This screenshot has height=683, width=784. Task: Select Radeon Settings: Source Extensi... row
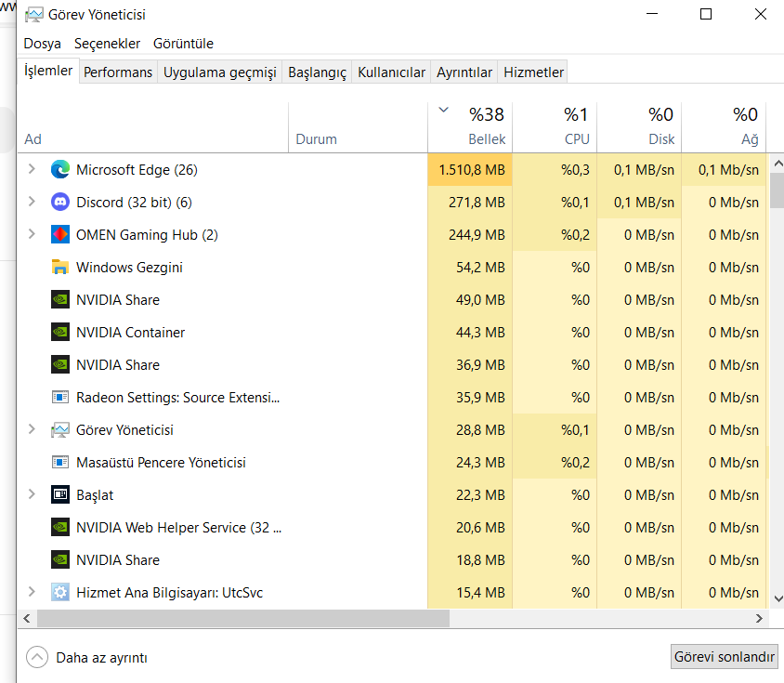click(177, 398)
